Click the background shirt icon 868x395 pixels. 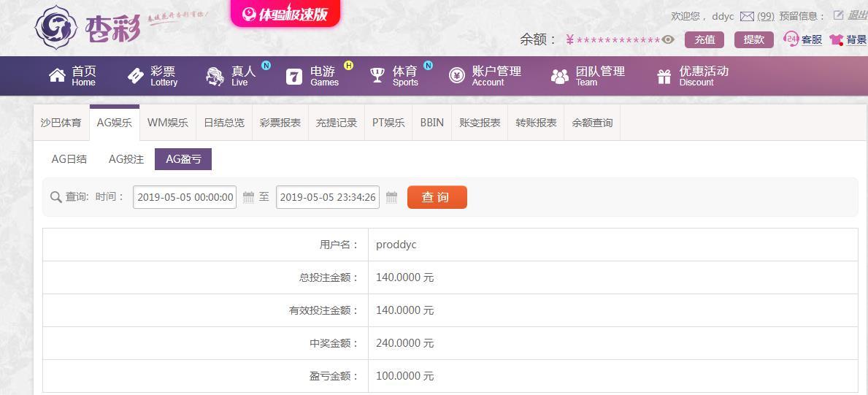(x=837, y=40)
